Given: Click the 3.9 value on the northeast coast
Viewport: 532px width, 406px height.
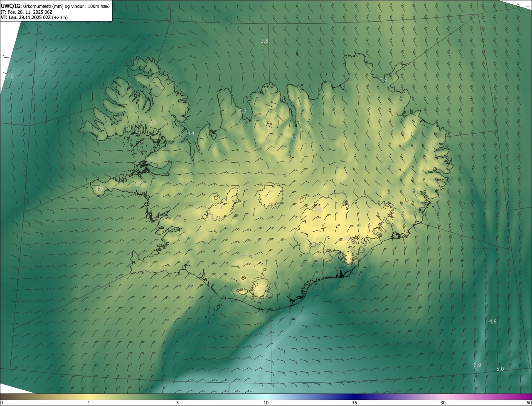Looking at the screenshot, I should pyautogui.click(x=384, y=80).
